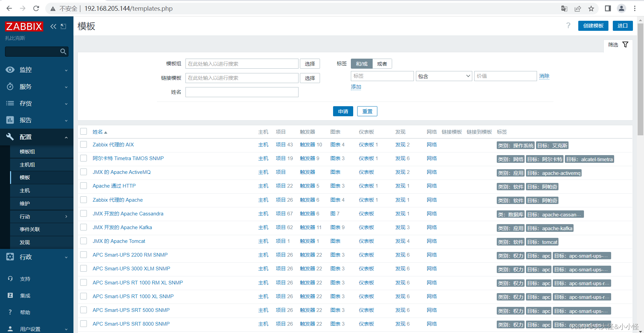Screen dimensions: 644x333
Task: Click the chart icon for 报告
Action: click(10, 120)
